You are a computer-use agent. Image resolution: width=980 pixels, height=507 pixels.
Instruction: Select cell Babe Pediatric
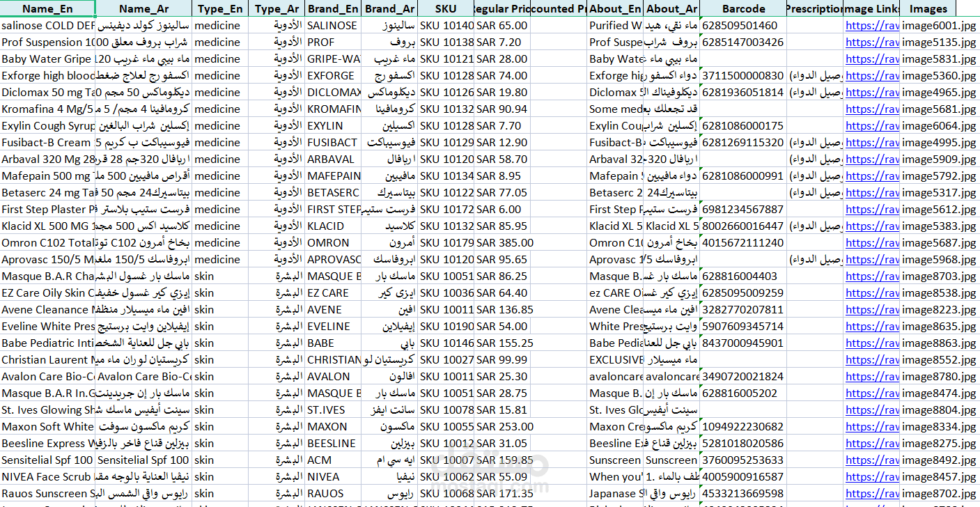(x=48, y=343)
